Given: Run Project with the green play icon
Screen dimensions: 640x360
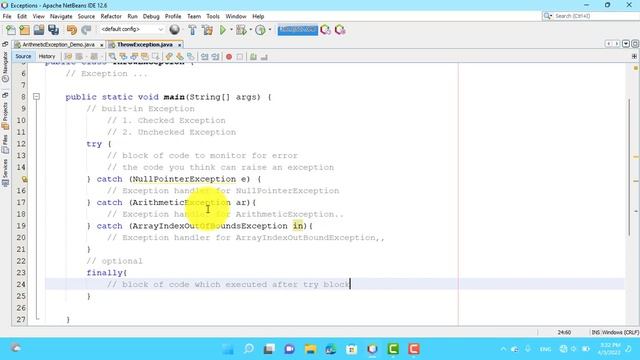Looking at the screenshot, I should click(223, 30).
